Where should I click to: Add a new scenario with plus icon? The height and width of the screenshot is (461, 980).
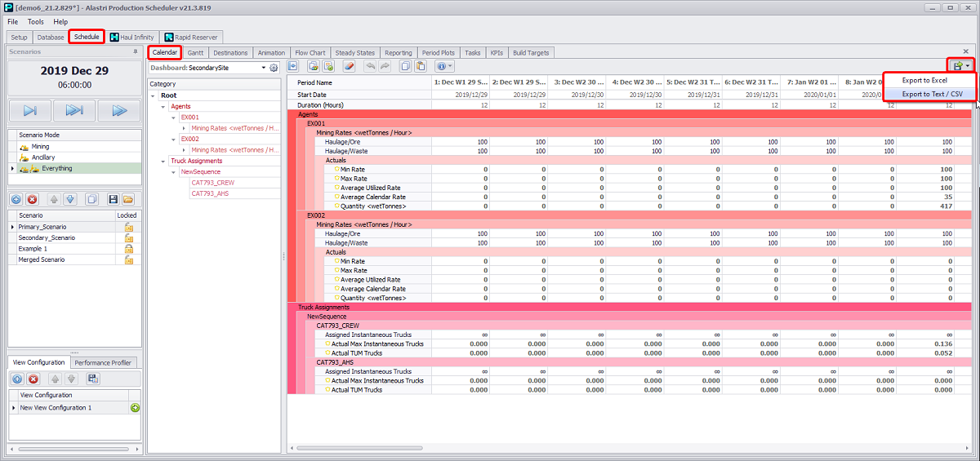click(16, 199)
